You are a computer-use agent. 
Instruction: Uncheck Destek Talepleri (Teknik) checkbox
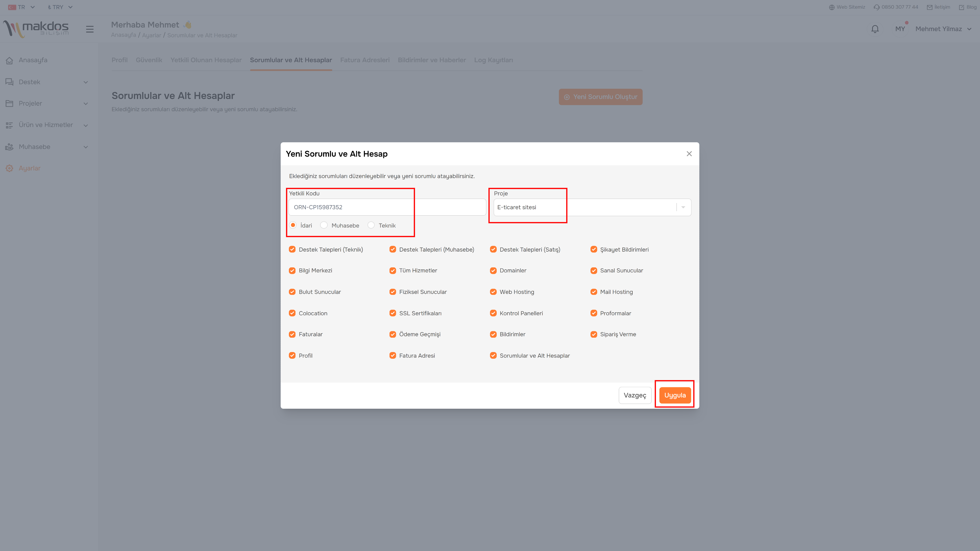[x=292, y=249]
